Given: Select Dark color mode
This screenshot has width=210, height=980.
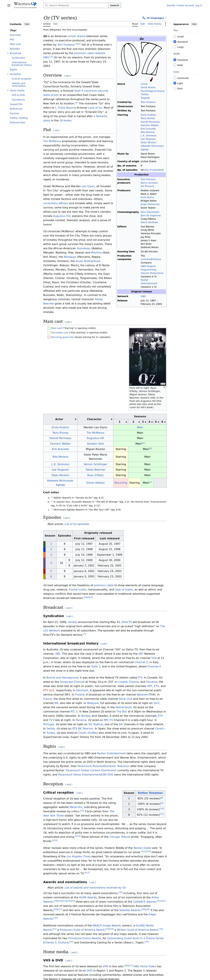Looking at the screenshot, I should tap(175, 88).
